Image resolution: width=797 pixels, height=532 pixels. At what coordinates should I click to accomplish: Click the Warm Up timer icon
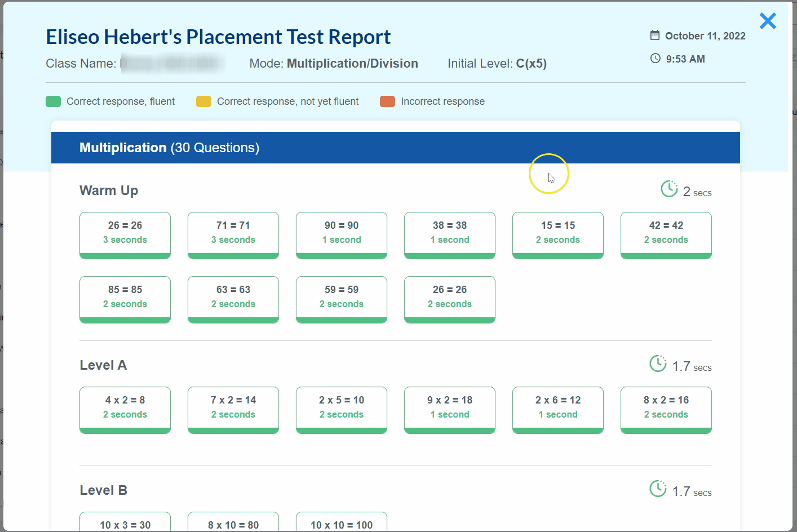click(x=669, y=189)
